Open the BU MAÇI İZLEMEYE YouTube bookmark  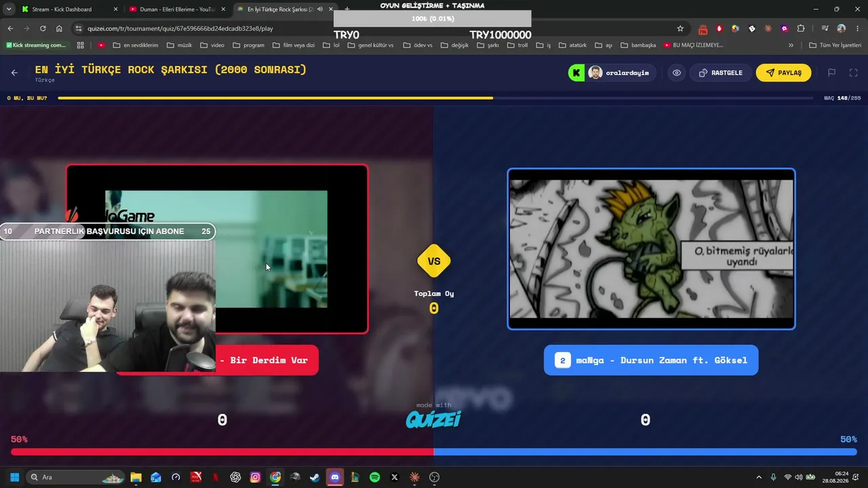(693, 45)
